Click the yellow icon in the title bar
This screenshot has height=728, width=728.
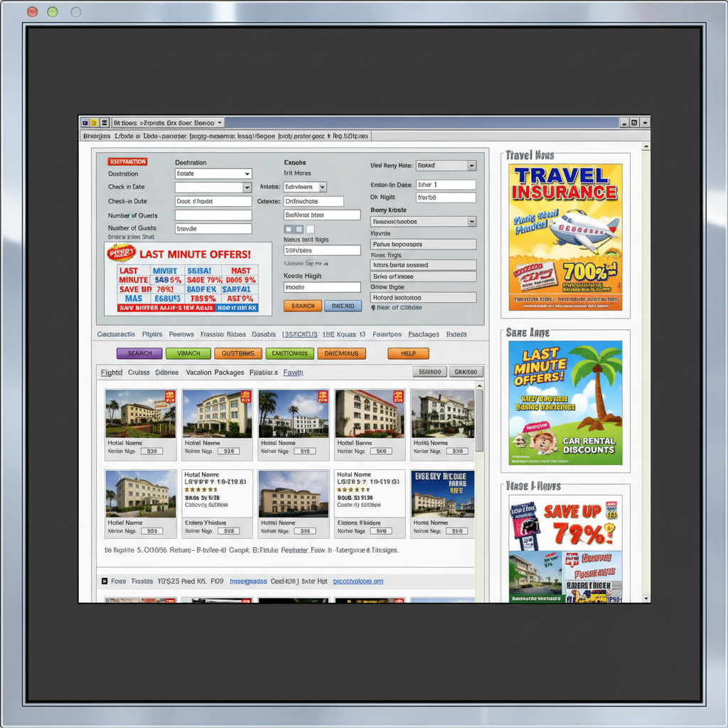click(x=94, y=122)
